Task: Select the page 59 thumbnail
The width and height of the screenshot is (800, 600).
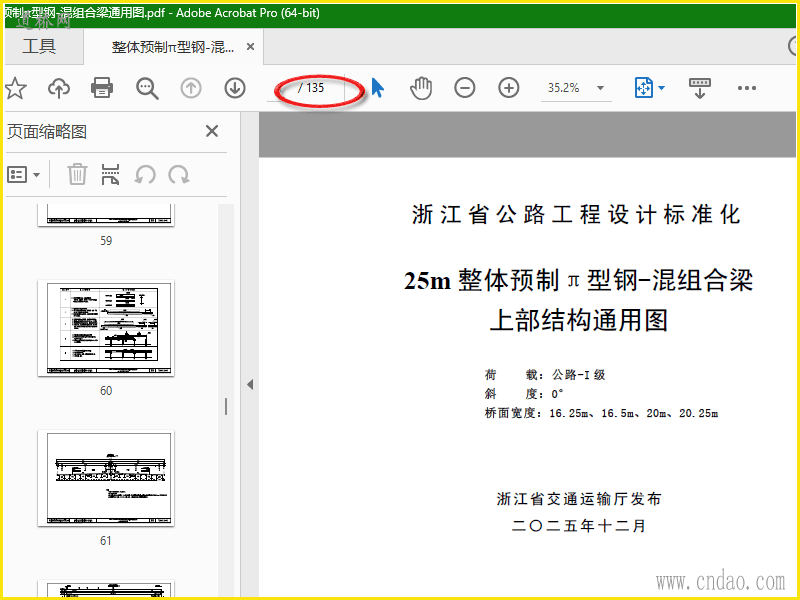Action: 106,215
